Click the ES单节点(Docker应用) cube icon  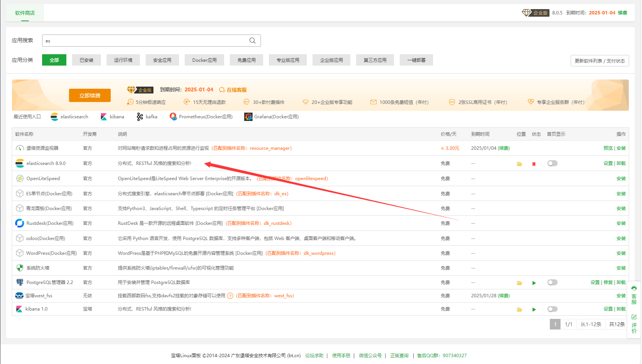[20, 193]
